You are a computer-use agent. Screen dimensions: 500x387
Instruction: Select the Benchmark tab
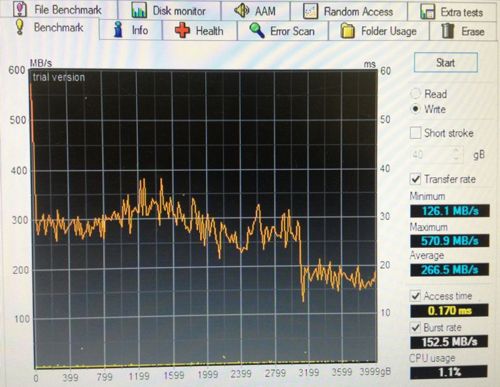pos(50,27)
